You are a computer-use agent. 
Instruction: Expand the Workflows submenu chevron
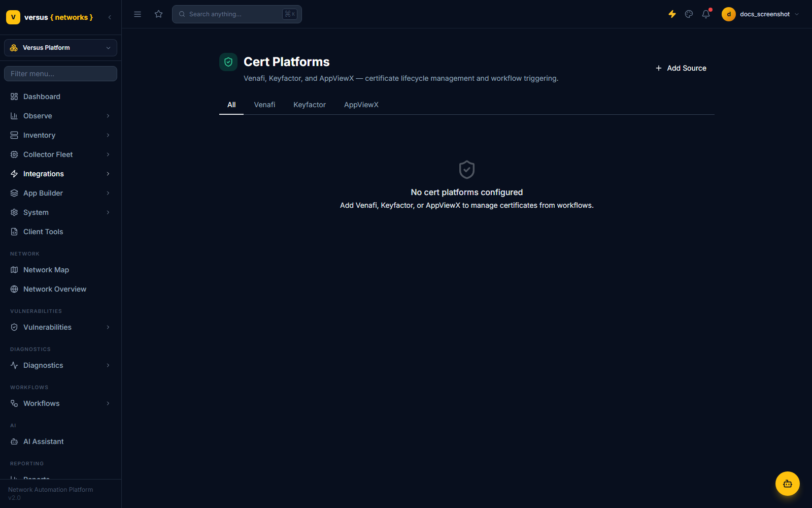click(x=108, y=403)
